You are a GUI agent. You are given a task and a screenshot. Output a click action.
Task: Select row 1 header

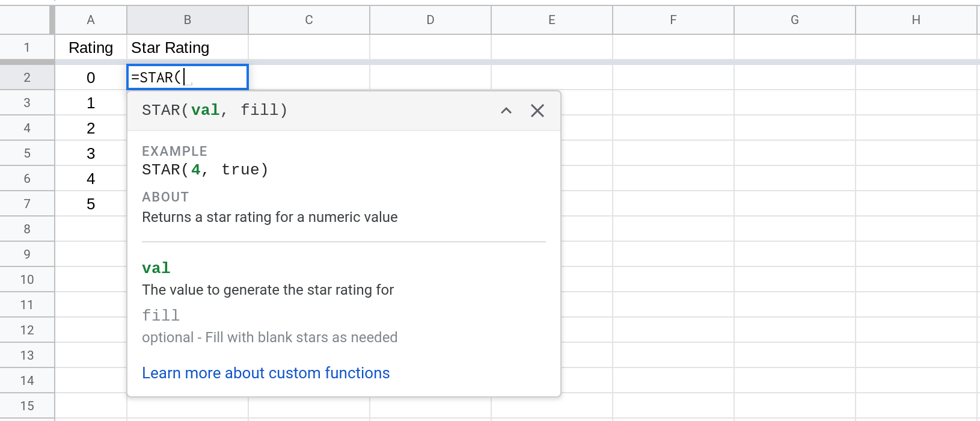click(x=27, y=48)
